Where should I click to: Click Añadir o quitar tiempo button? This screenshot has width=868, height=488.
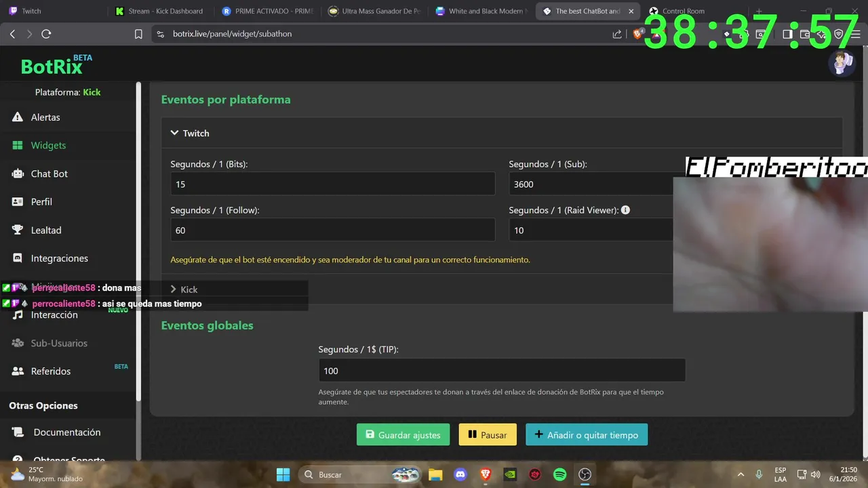pos(587,435)
